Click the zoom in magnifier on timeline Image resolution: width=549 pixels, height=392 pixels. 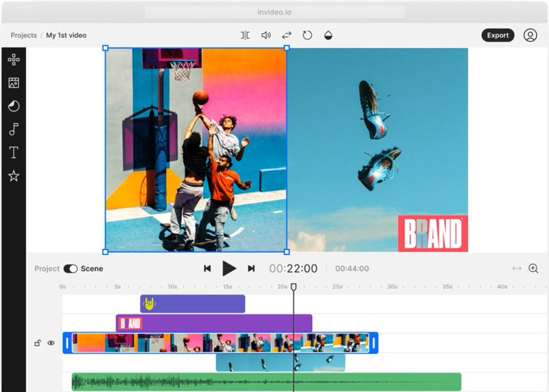[x=533, y=268]
